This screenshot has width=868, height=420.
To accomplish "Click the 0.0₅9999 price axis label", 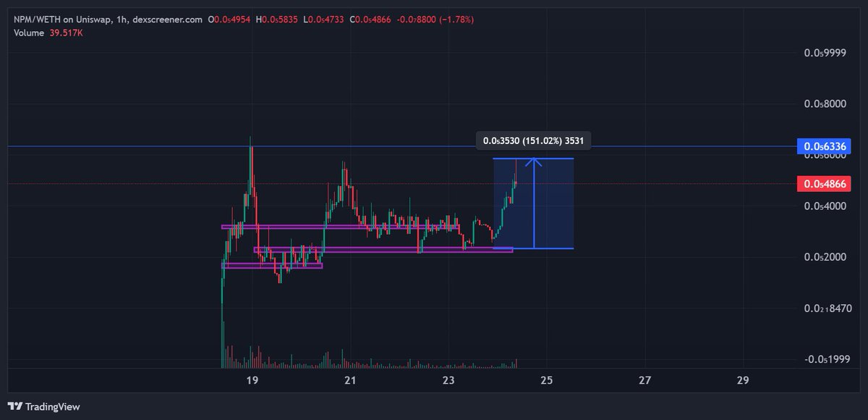I will click(x=825, y=53).
